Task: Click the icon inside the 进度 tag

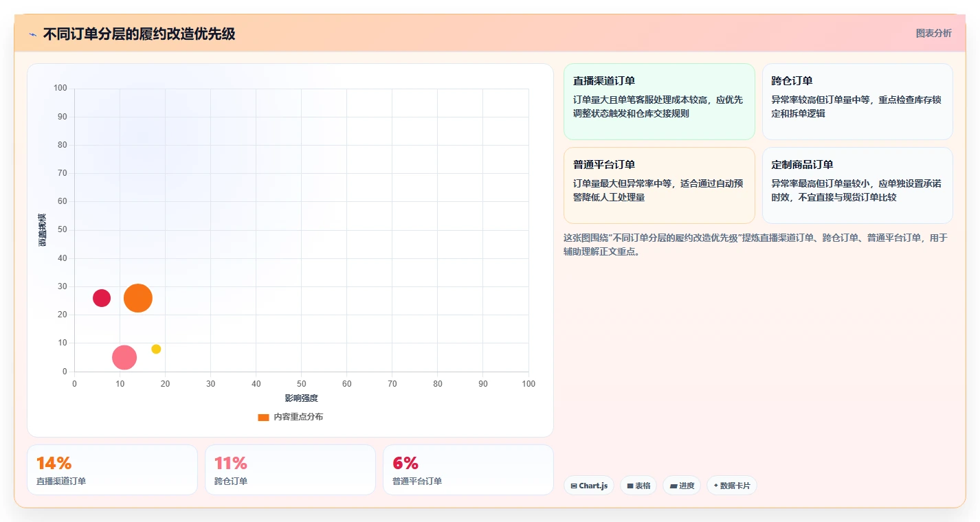Action: pyautogui.click(x=673, y=486)
